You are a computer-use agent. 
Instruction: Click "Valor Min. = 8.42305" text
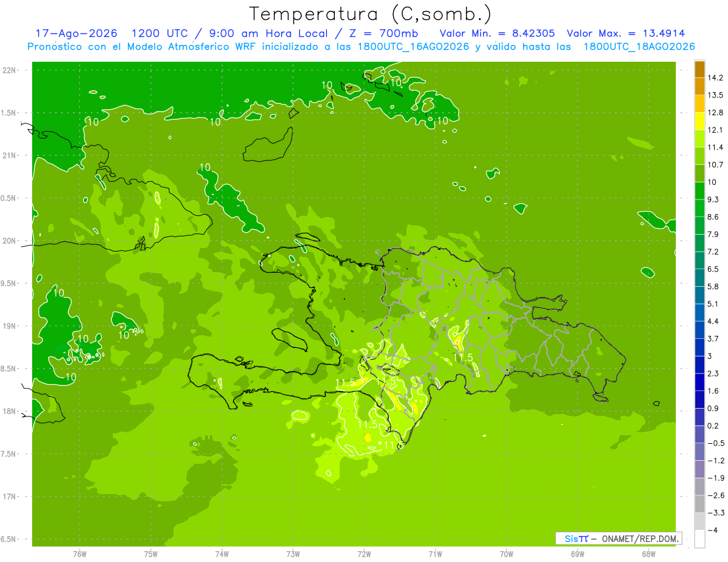coord(497,33)
